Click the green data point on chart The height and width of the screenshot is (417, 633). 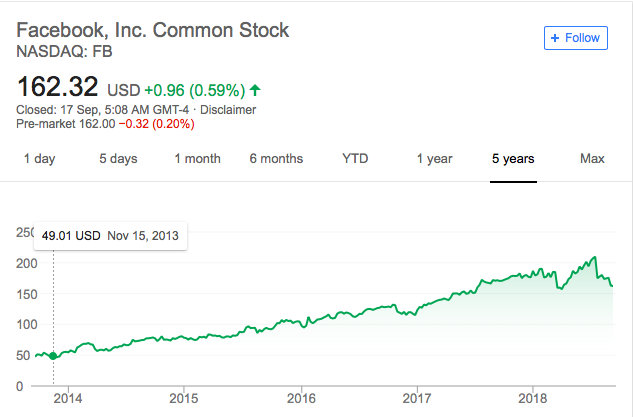point(53,355)
